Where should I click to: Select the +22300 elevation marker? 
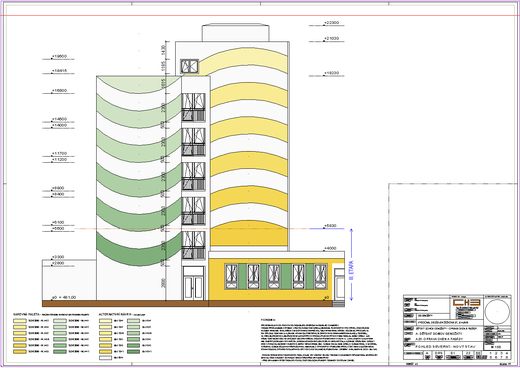click(331, 23)
